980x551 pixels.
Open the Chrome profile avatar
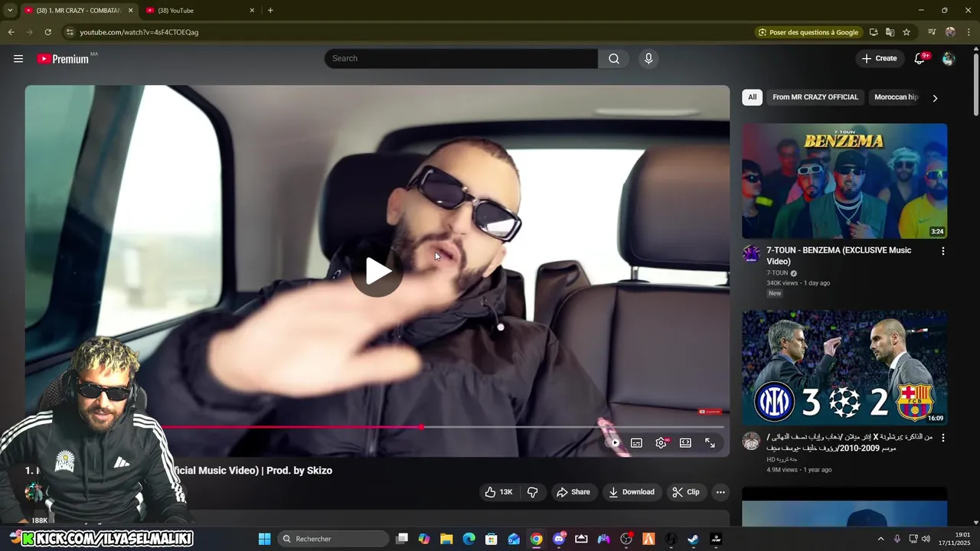[950, 32]
